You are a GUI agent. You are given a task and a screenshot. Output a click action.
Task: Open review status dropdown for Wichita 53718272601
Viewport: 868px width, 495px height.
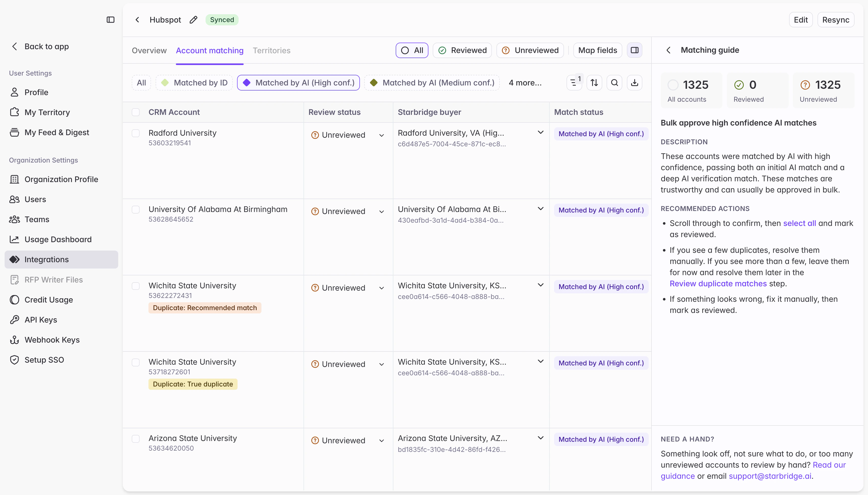[x=348, y=364]
